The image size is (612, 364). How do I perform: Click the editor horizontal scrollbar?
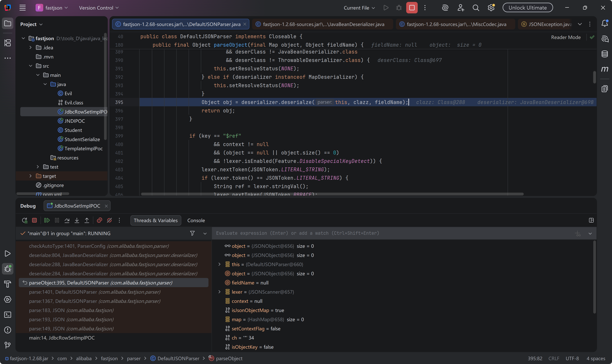[x=332, y=194]
